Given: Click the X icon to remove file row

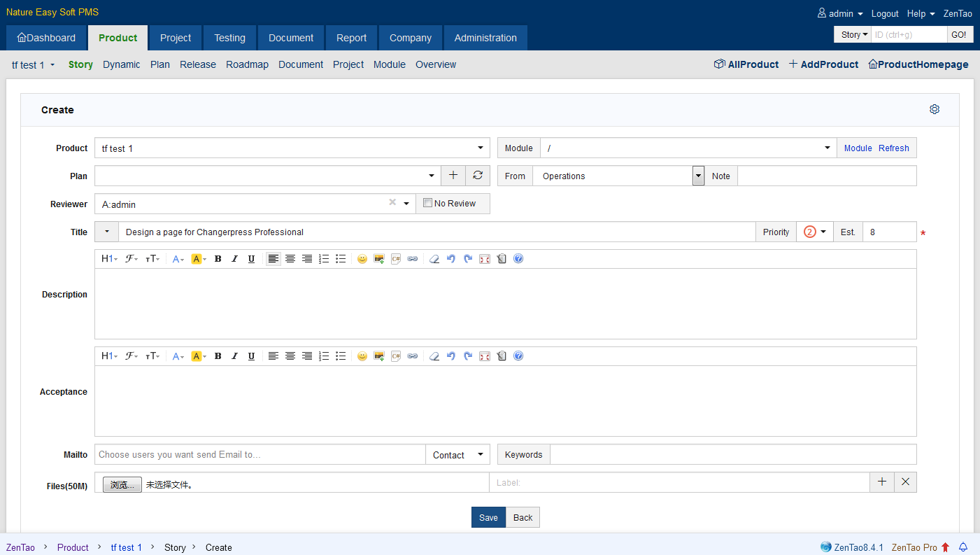Looking at the screenshot, I should (905, 482).
